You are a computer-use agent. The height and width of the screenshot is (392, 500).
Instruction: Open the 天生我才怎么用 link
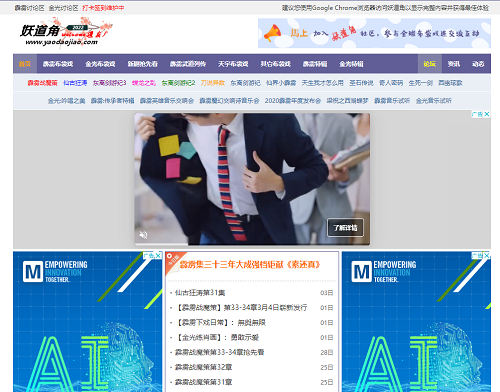click(322, 83)
